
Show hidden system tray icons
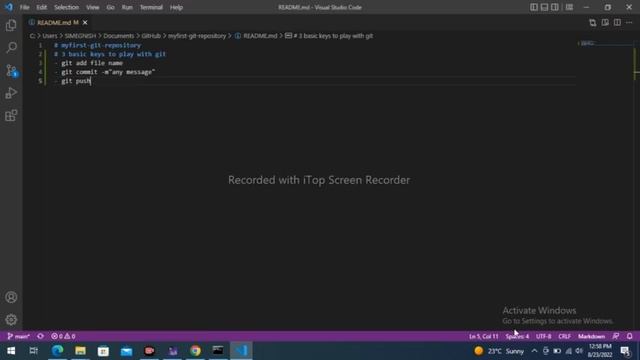(x=534, y=351)
